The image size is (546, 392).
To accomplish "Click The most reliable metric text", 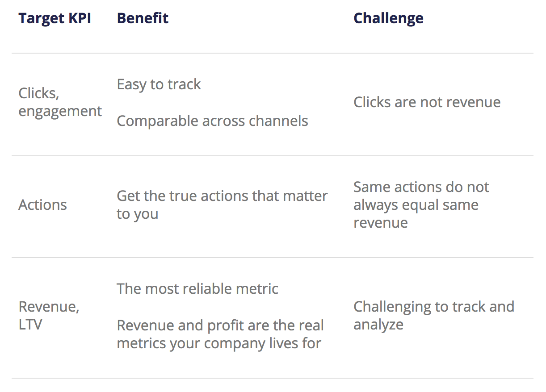I will (x=197, y=289).
